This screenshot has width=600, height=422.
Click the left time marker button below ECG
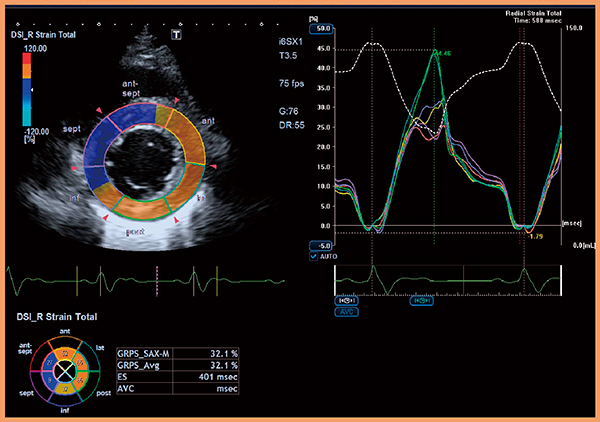tap(345, 298)
